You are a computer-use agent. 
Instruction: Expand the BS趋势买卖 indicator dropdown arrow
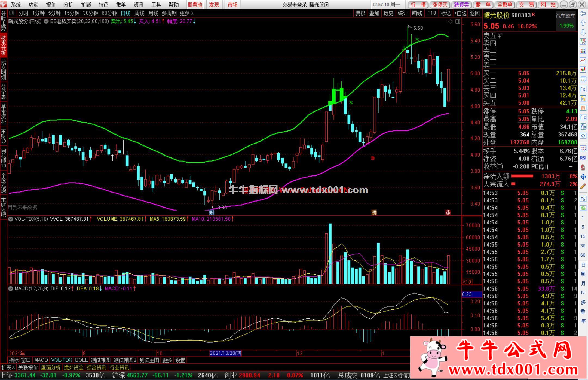46,21
